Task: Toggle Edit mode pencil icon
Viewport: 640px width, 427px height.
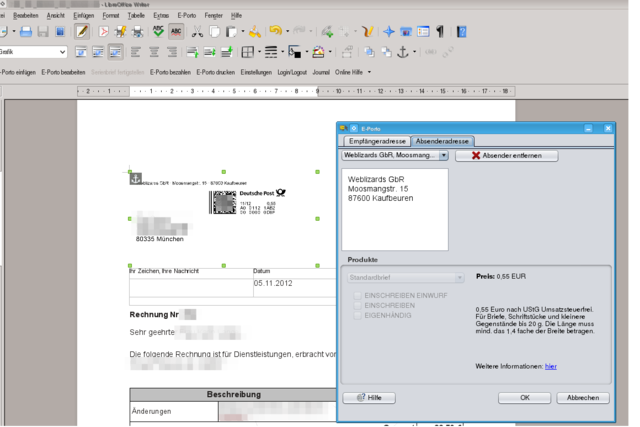Action: coord(82,31)
